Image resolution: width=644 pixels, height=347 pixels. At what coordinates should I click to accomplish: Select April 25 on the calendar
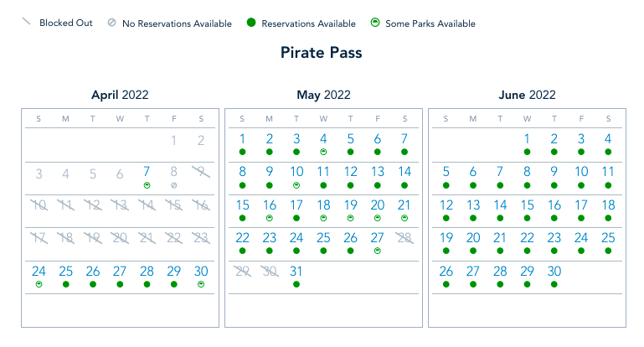pos(66,272)
